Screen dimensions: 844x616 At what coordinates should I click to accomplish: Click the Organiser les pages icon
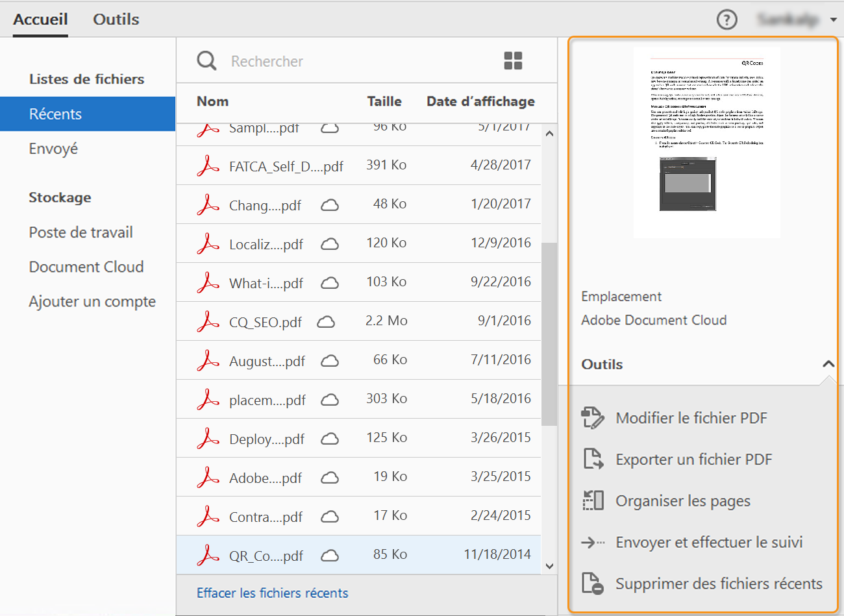point(592,500)
